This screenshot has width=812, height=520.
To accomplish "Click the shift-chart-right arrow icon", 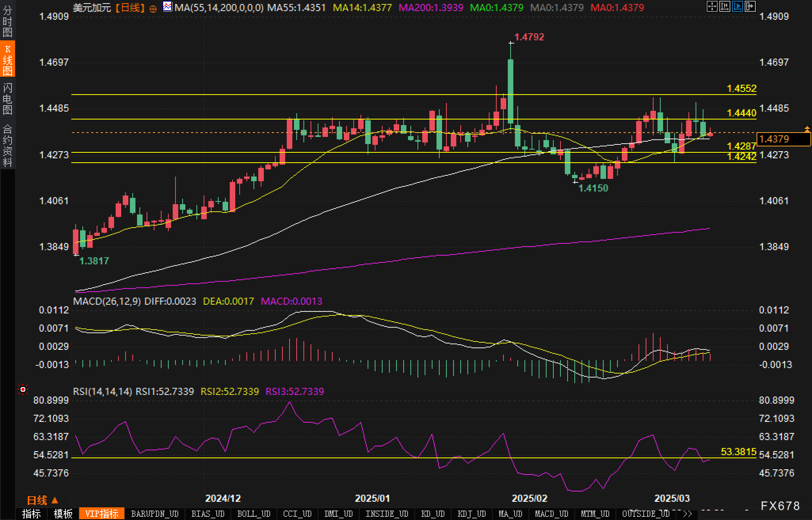I will tap(750, 6).
